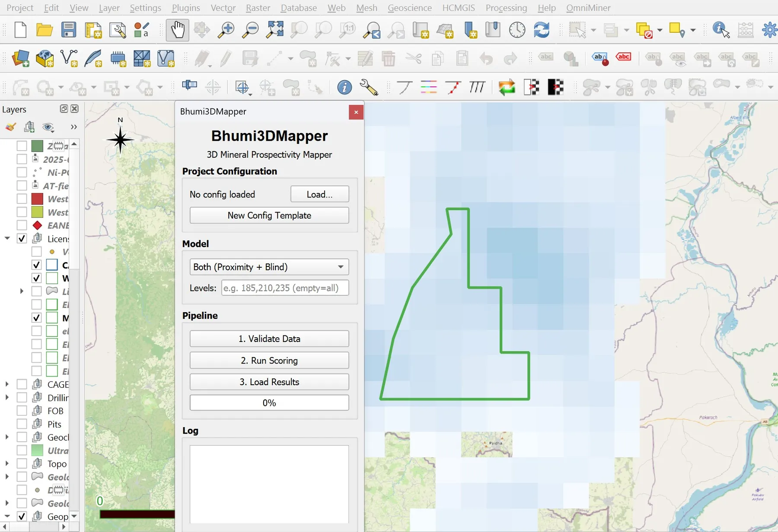Open the temporal controller clock icon
This screenshot has width=778, height=532.
pyautogui.click(x=517, y=30)
